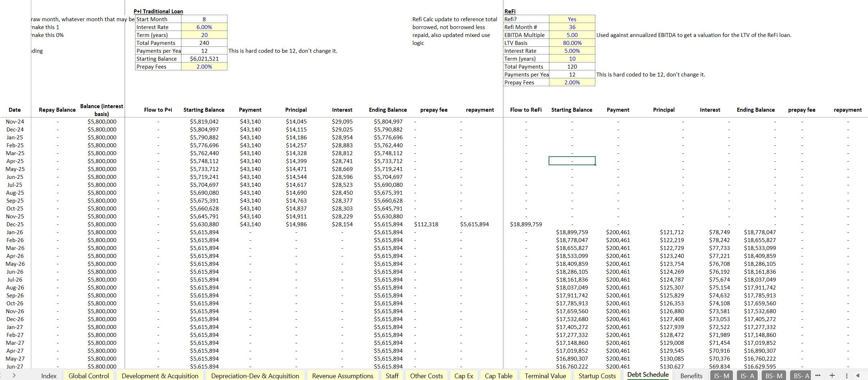Click the Jan-26 ReFi interest $78,749
The width and height of the screenshot is (868, 380).
click(720, 232)
